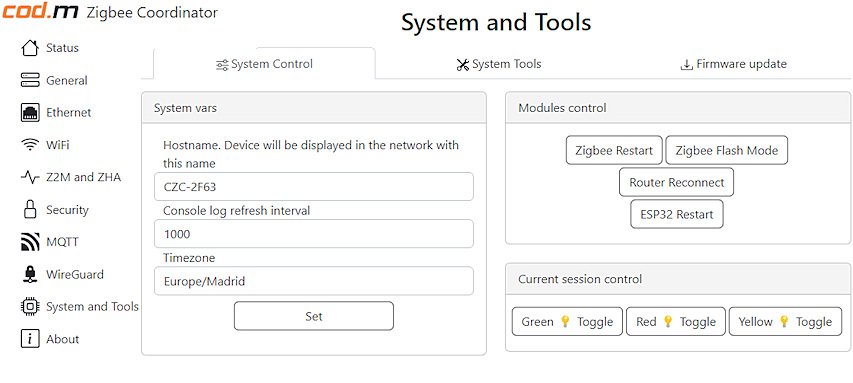This screenshot has width=853, height=383.
Task: Click the ESP32 Restart button
Action: [x=677, y=214]
